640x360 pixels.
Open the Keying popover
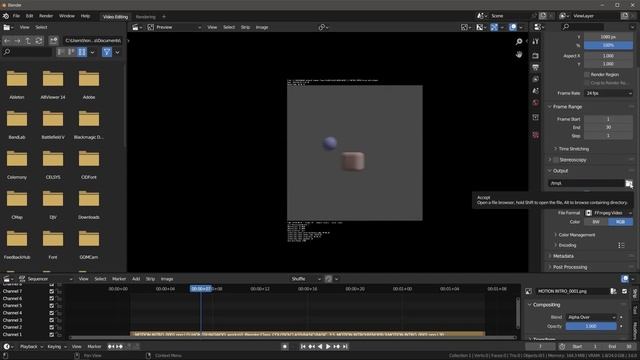pyautogui.click(x=57, y=347)
